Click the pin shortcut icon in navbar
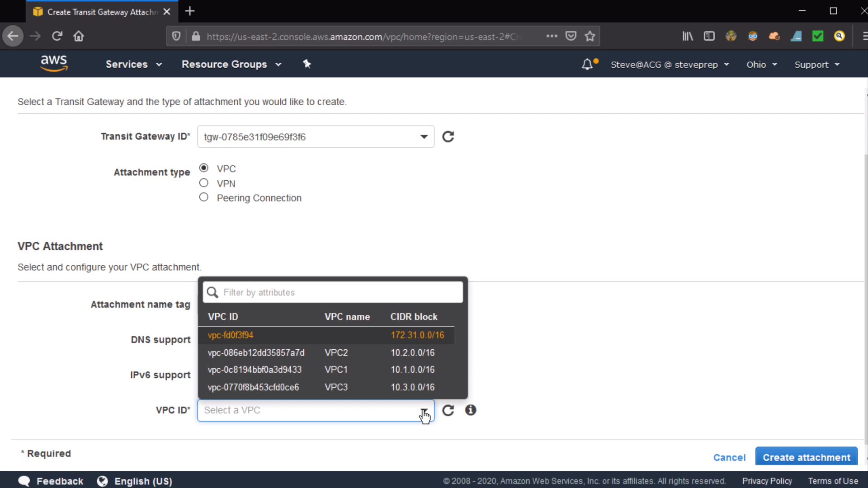Screen dimensions: 868x488 [307, 64]
